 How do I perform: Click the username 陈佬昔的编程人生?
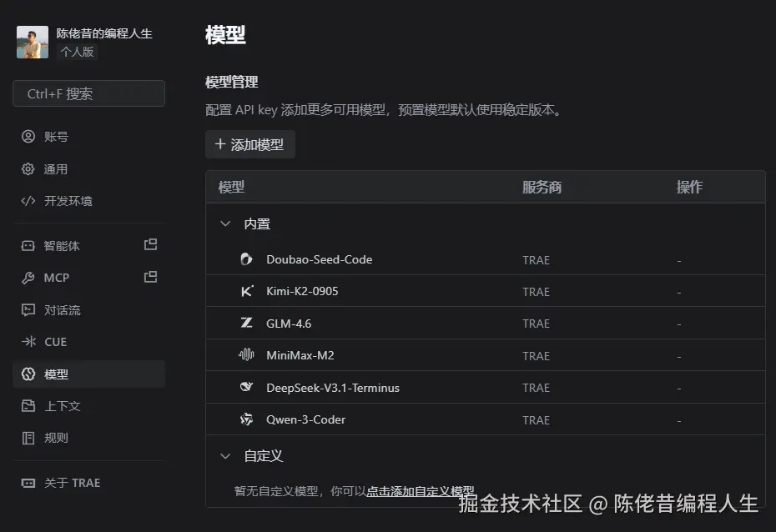click(104, 33)
